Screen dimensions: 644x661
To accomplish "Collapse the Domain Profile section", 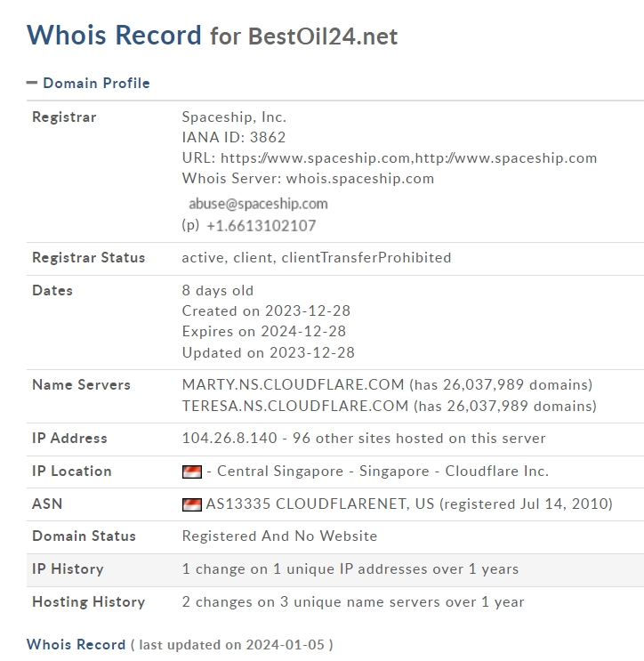I will [32, 83].
